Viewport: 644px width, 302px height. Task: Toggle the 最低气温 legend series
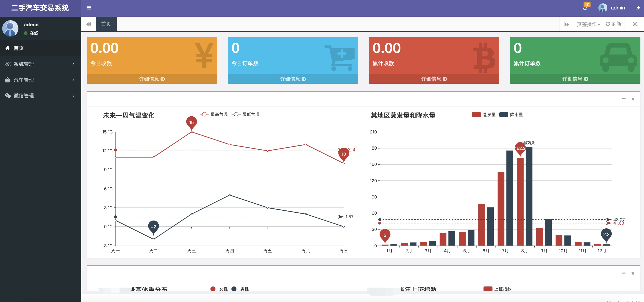[x=246, y=115]
